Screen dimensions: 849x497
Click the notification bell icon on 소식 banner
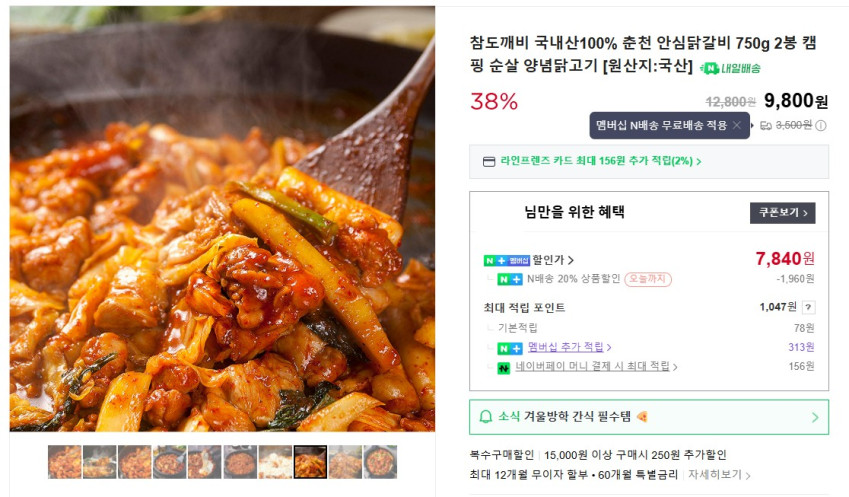pyautogui.click(x=486, y=416)
